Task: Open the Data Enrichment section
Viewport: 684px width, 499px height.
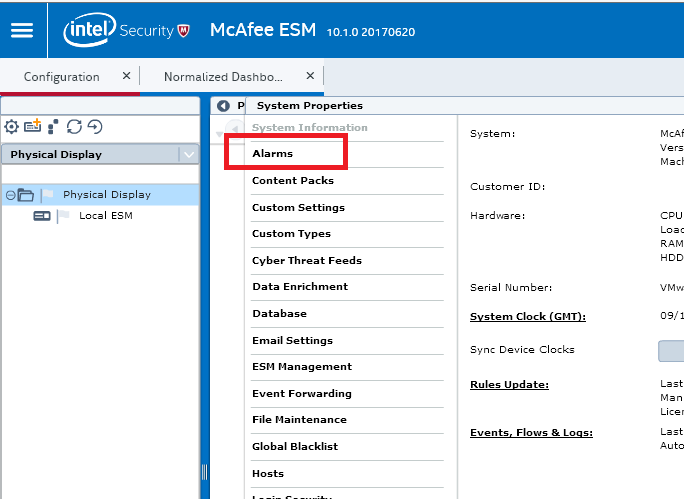Action: [300, 287]
